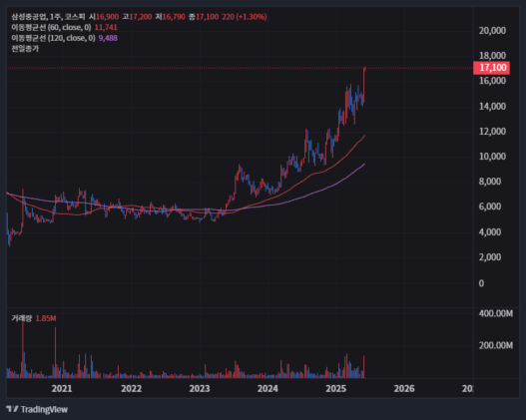
Task: Click the red 17,100 price label
Action: (491, 68)
